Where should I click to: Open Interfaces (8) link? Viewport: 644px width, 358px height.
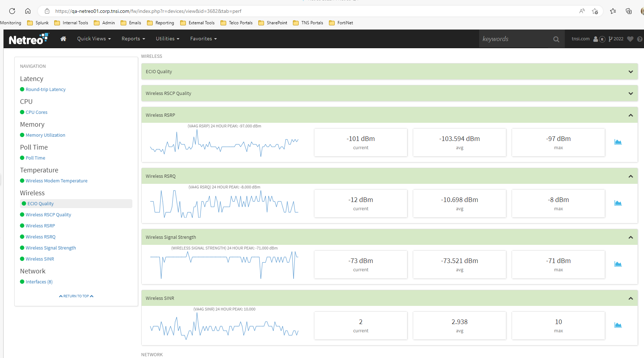[39, 282]
